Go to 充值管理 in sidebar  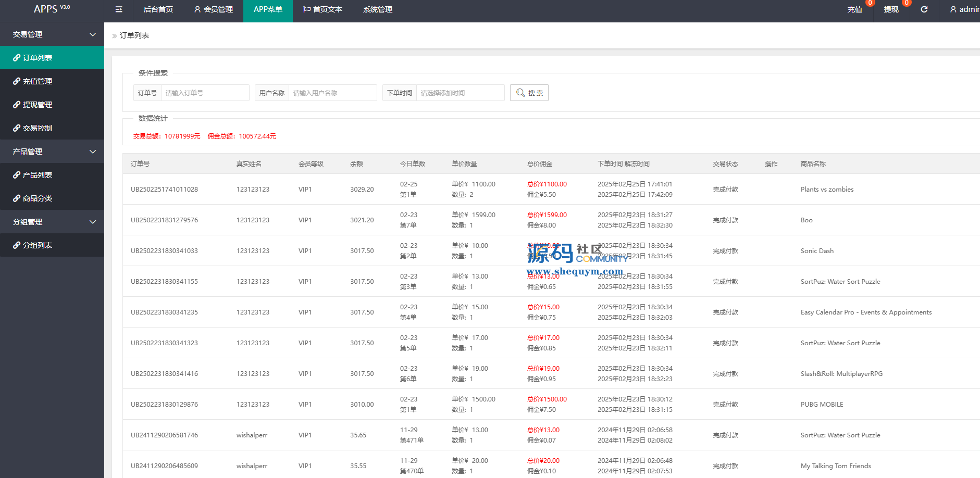(52, 81)
